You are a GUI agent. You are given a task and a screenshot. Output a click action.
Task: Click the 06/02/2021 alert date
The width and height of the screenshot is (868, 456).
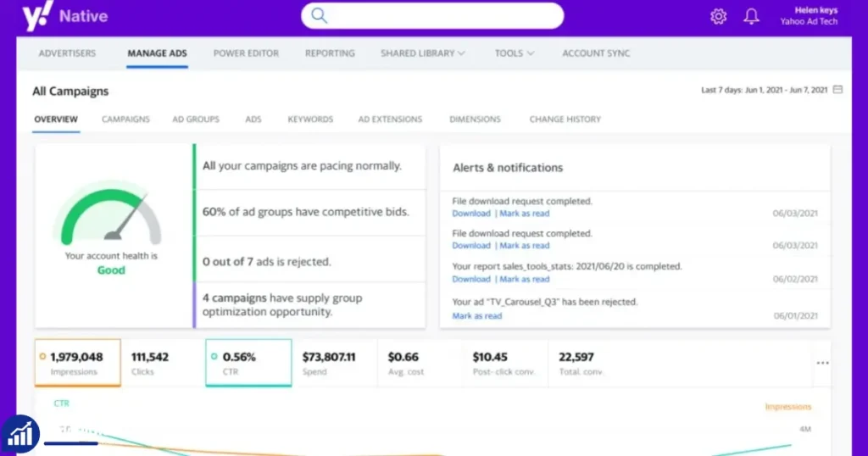pos(795,279)
